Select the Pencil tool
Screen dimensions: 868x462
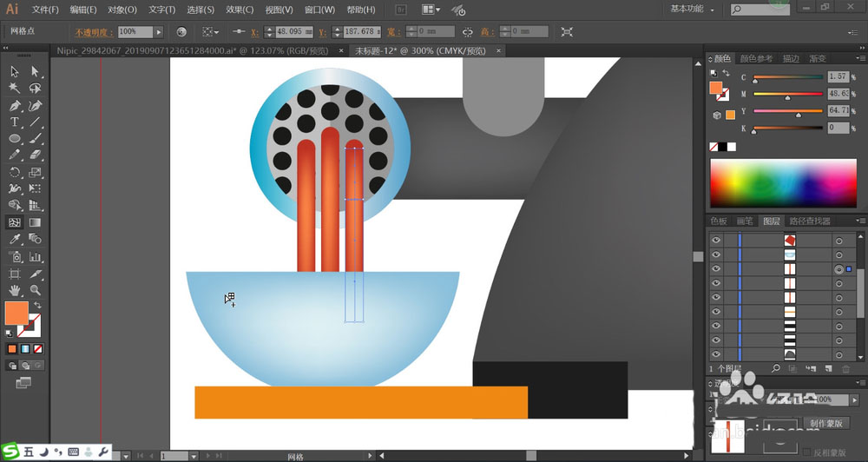[x=15, y=155]
